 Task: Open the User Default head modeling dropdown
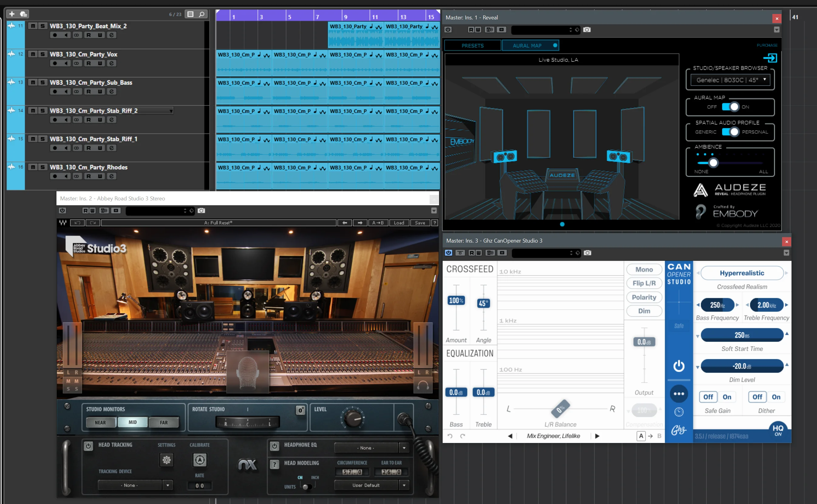coord(371,485)
